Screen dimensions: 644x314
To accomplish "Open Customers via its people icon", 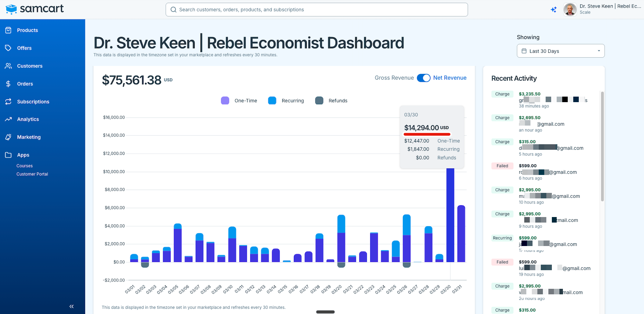I will [x=8, y=66].
